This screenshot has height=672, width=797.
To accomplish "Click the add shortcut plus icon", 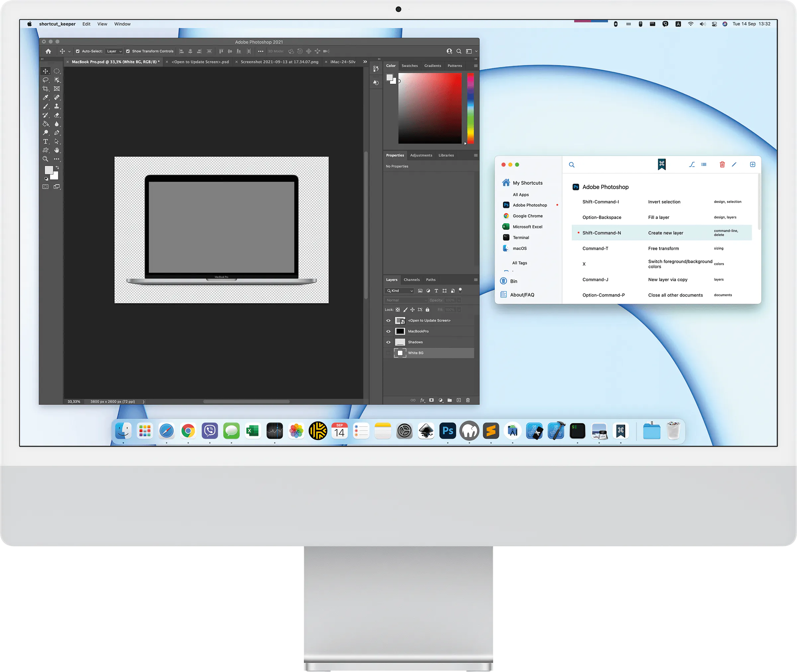I will click(x=753, y=164).
